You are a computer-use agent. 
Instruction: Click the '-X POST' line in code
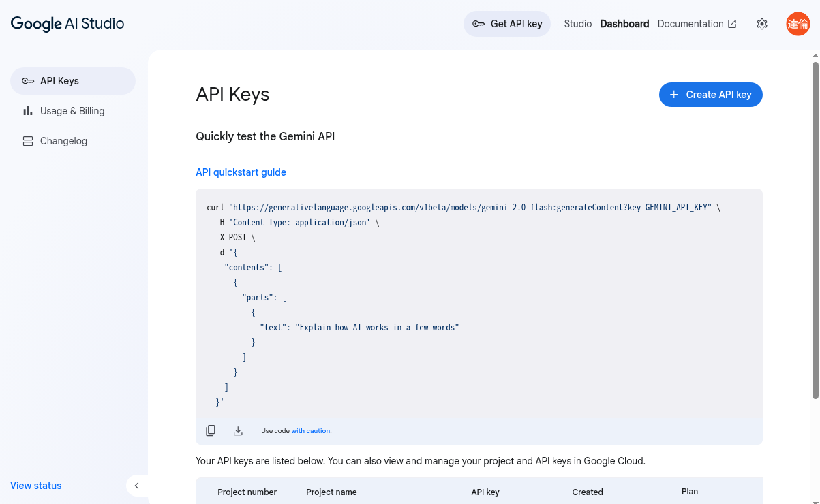[x=235, y=238]
